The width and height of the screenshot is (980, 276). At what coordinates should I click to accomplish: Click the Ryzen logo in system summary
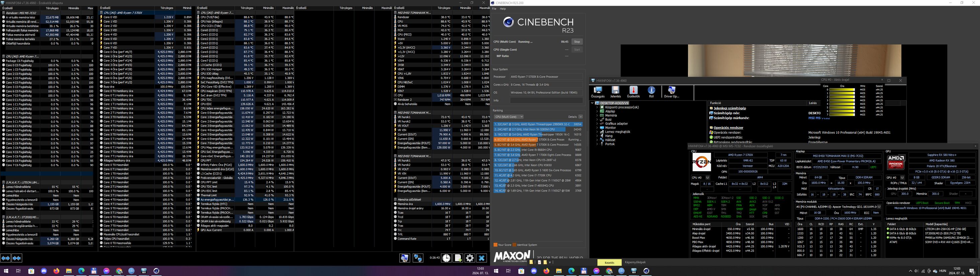pyautogui.click(x=701, y=162)
